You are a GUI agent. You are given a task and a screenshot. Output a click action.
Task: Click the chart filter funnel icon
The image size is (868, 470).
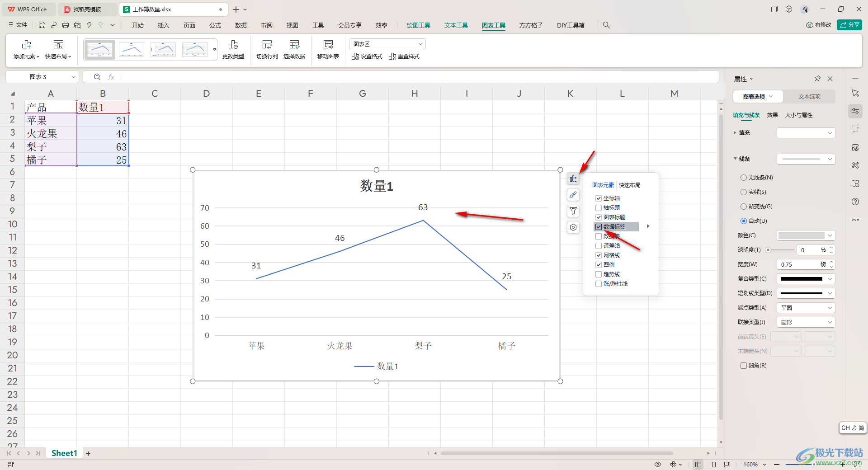coord(573,211)
